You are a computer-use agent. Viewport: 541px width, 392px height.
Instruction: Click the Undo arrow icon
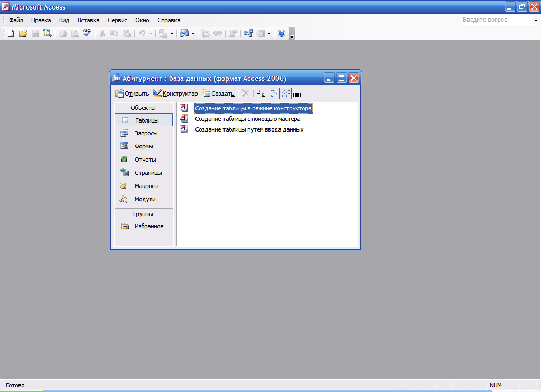coord(142,33)
